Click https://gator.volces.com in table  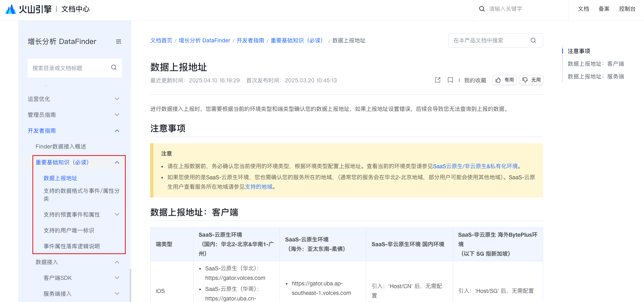pyautogui.click(x=235, y=278)
